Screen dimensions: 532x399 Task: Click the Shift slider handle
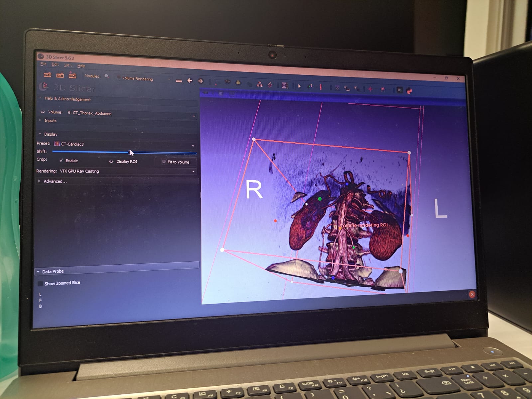click(x=130, y=152)
